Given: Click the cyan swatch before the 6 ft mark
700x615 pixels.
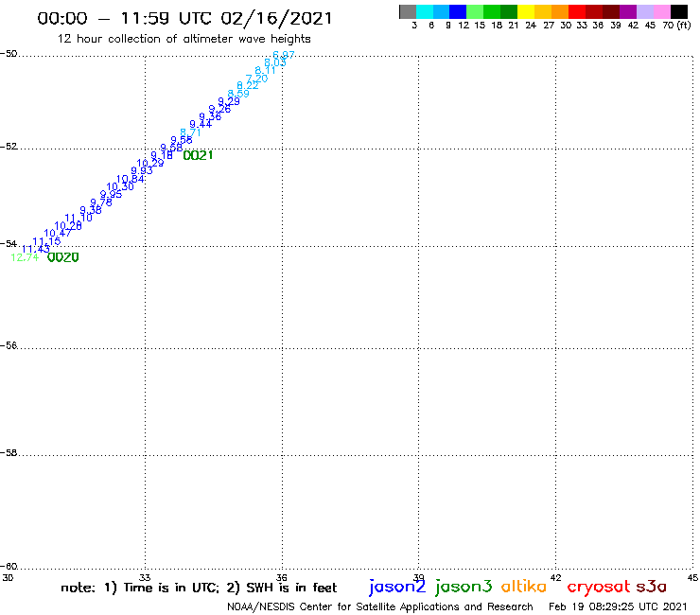Looking at the screenshot, I should coord(425,11).
